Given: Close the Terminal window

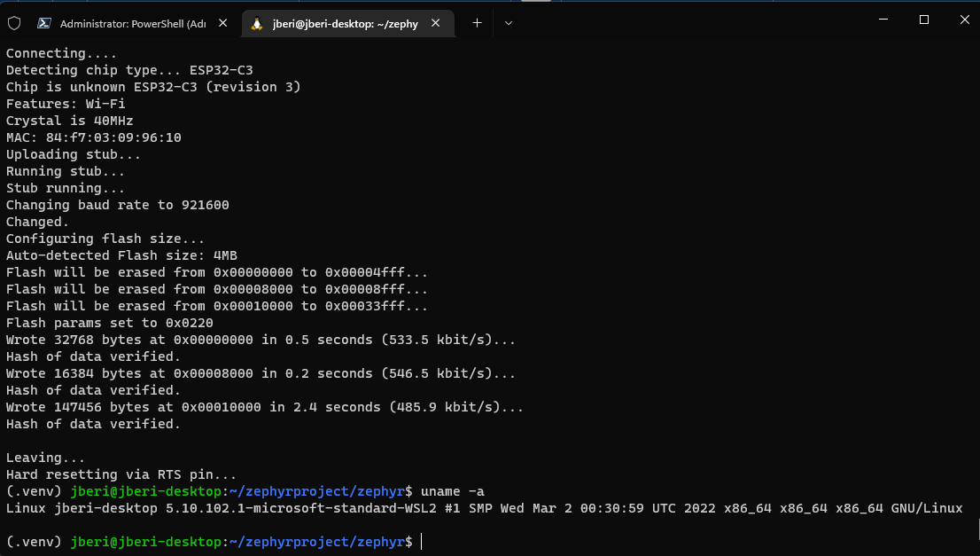Looking at the screenshot, I should tap(964, 20).
